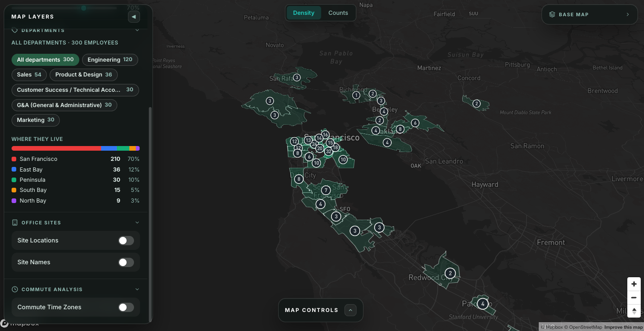Viewport: 644px width, 331px height.
Task: Zoom in with the plus button
Action: 634,284
